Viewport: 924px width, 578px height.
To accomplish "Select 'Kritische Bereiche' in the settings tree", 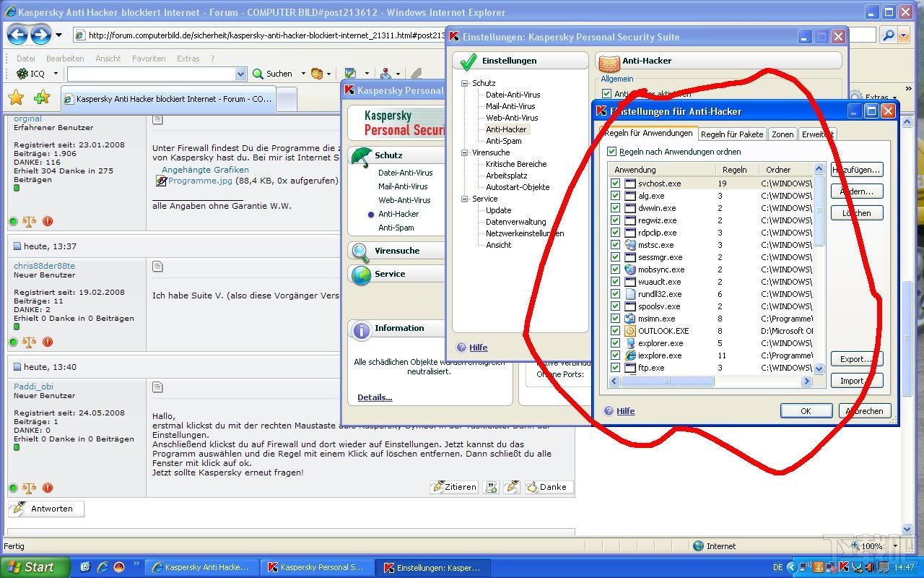I will [x=516, y=164].
